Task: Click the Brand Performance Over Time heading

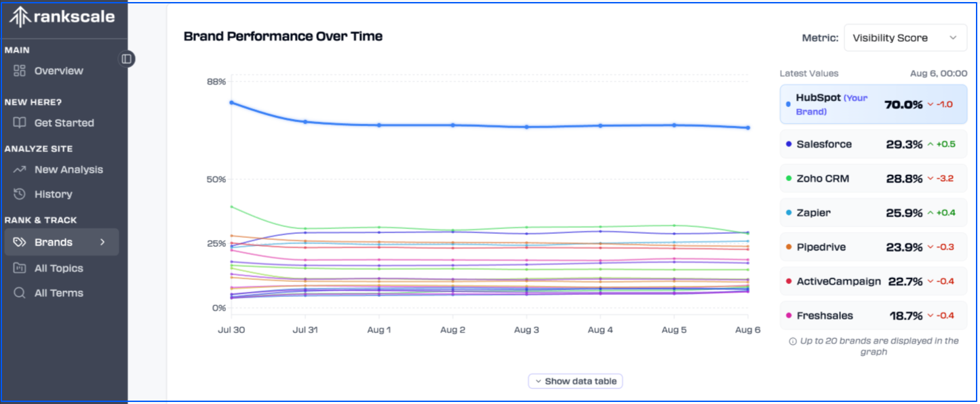Action: (x=283, y=36)
